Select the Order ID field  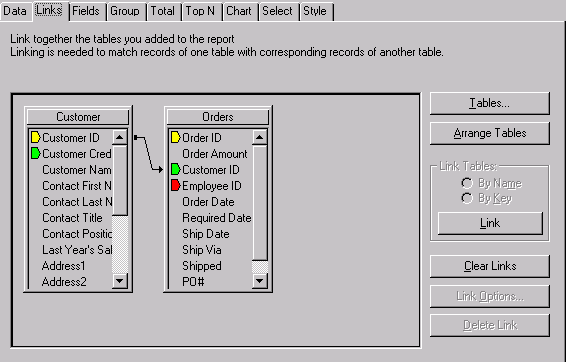click(202, 138)
